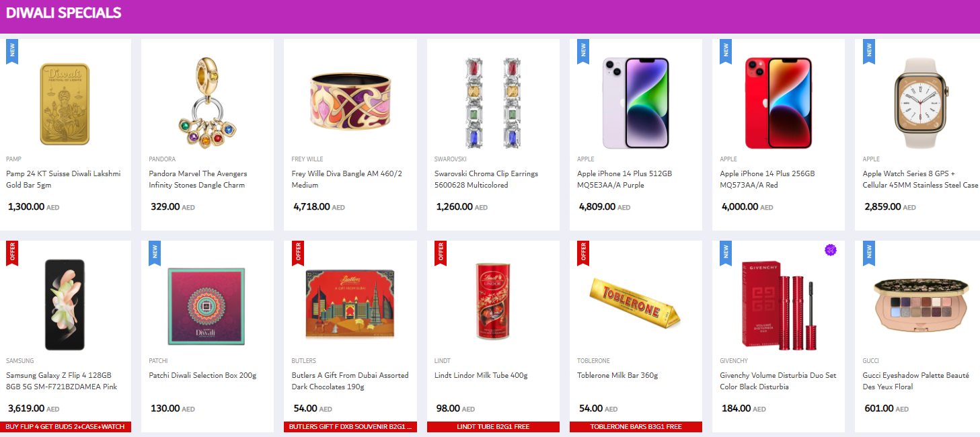The height and width of the screenshot is (437, 980).
Task: Click OFFER ribbon on Toblerone Milk Bar
Action: coord(583,253)
